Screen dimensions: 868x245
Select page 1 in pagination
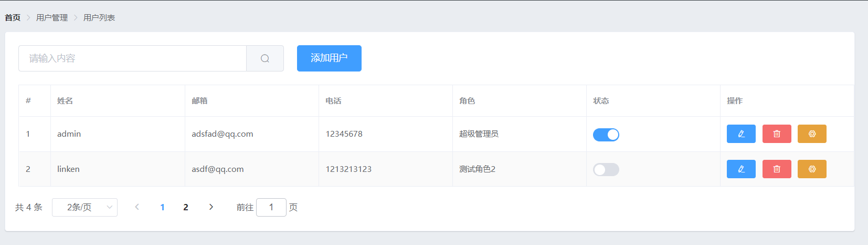[163, 207]
